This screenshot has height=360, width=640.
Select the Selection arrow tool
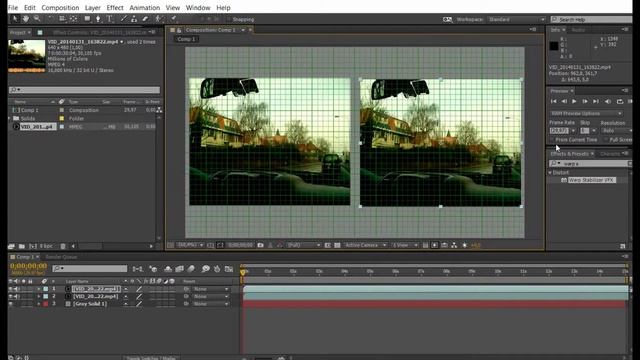[15, 19]
